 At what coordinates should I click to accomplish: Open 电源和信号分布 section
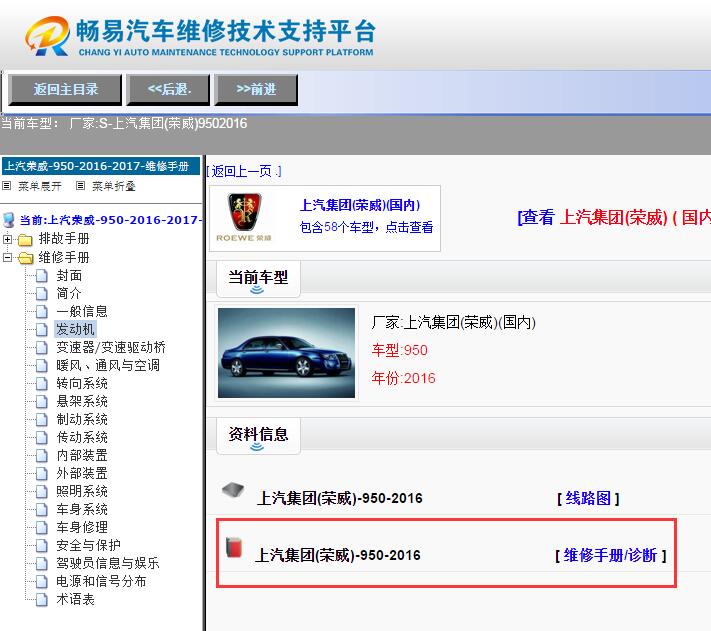point(101,581)
